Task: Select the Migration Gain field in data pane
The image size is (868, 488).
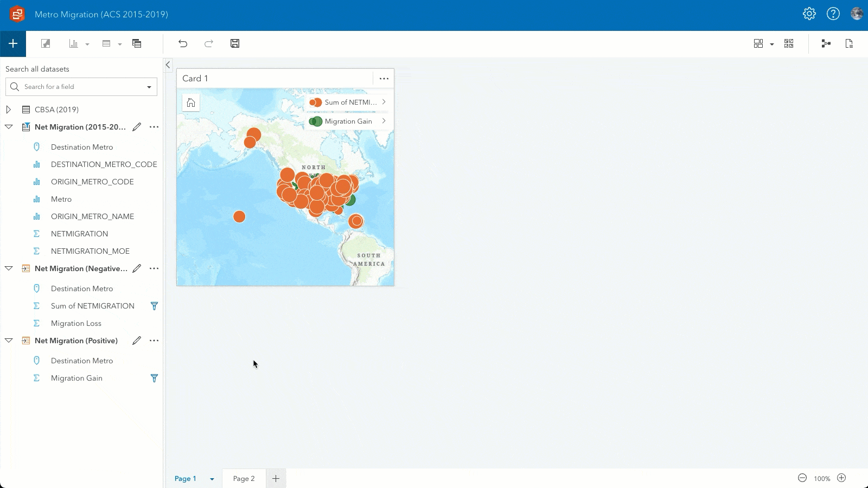Action: [76, 378]
